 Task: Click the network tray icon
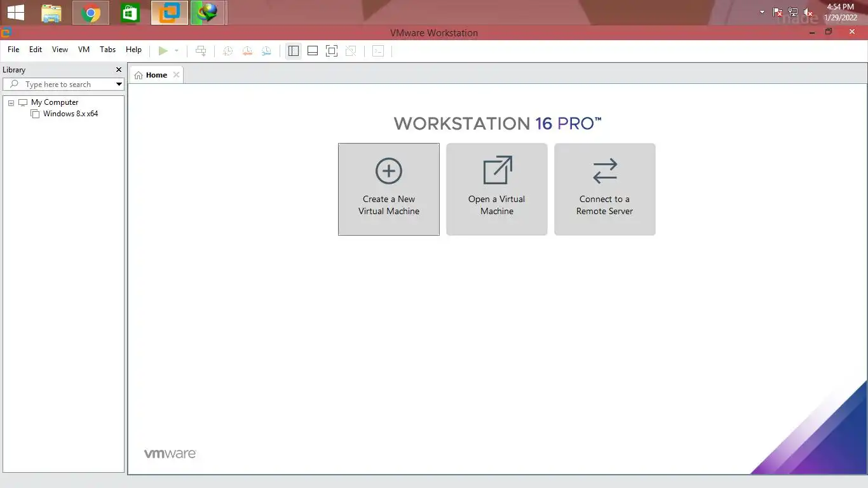pyautogui.click(x=793, y=12)
